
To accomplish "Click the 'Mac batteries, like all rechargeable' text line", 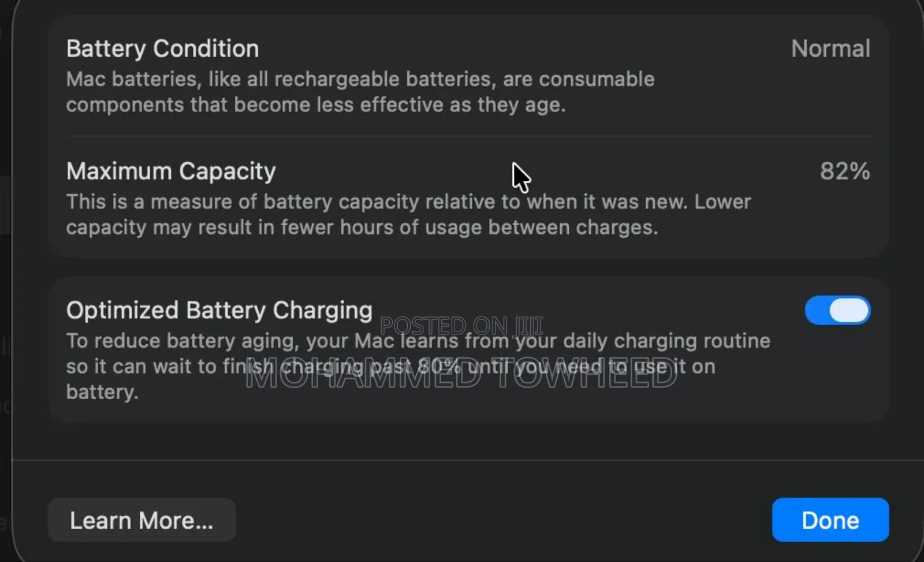I will [x=360, y=79].
